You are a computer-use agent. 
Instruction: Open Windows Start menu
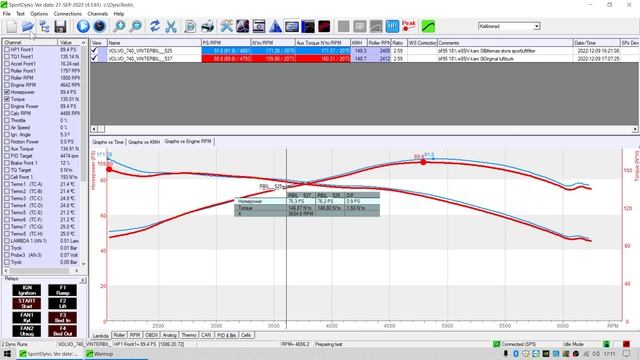pos(7,354)
